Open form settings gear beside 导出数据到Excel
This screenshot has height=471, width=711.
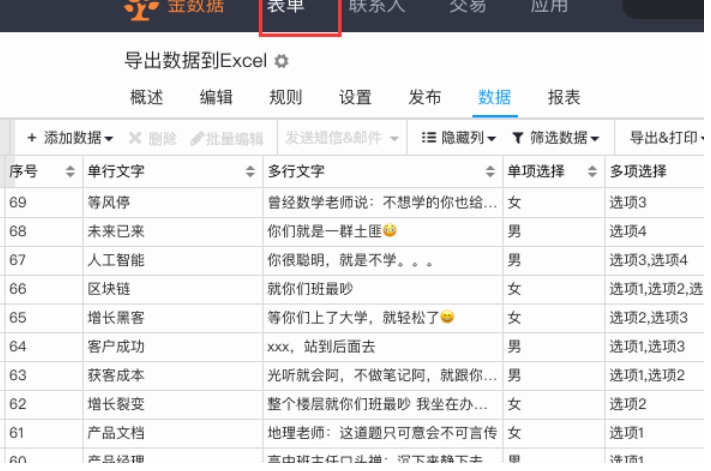[x=282, y=61]
